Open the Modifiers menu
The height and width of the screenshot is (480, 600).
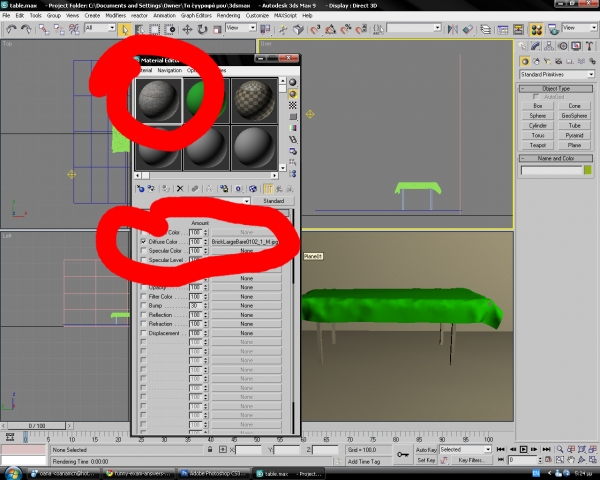(116, 16)
